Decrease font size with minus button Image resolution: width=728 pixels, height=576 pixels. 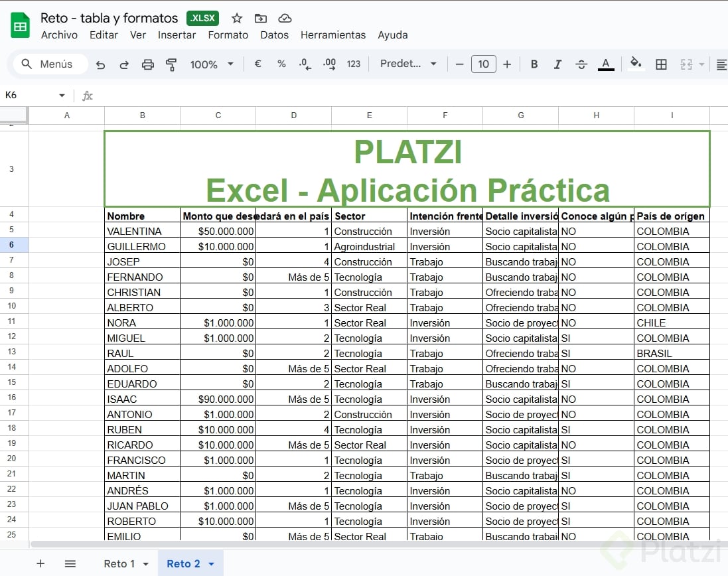(459, 64)
